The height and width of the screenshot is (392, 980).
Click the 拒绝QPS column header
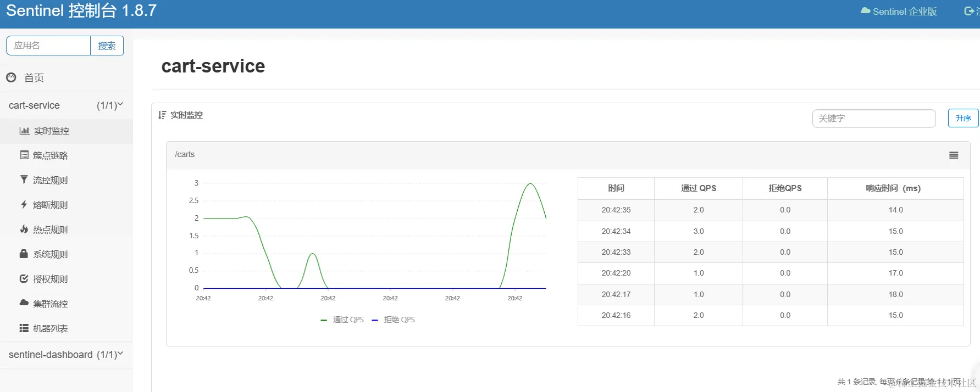[x=785, y=188]
